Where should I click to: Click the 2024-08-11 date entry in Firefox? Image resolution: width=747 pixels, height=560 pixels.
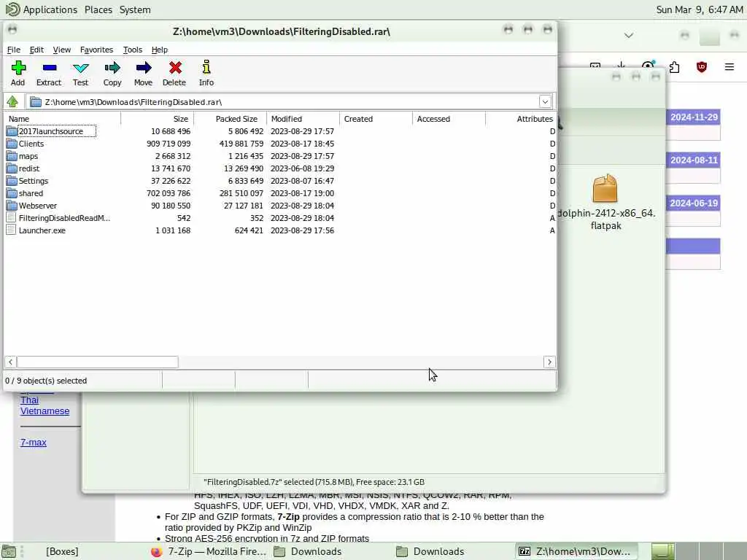pyautogui.click(x=694, y=160)
